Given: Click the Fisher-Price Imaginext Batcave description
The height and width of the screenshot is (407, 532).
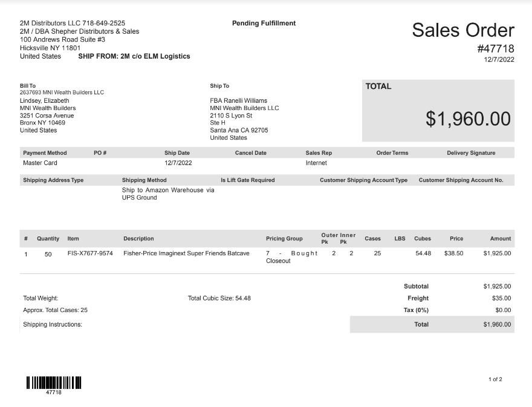Looking at the screenshot, I should (x=186, y=253).
